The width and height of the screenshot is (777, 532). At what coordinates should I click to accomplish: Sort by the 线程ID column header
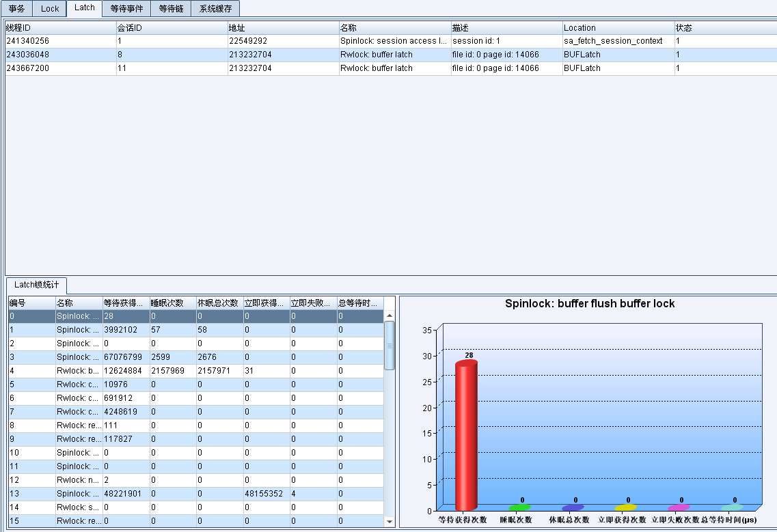[60, 28]
